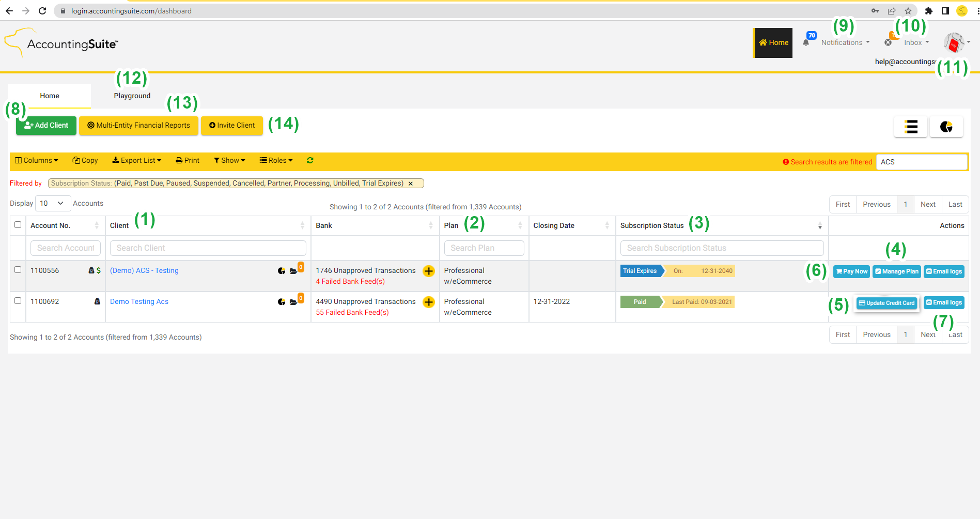Open the browser side panel icon
980x519 pixels.
945,11
